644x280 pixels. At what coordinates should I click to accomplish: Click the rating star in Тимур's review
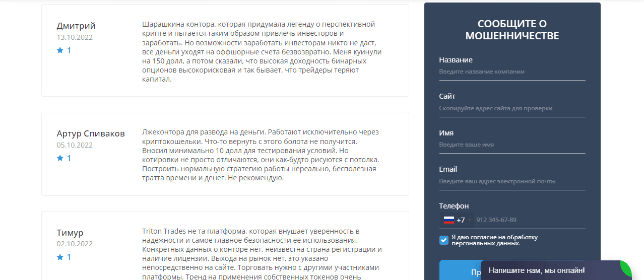60,257
